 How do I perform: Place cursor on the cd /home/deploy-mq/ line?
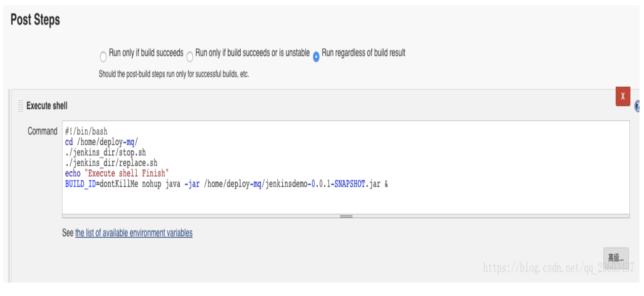tap(101, 142)
